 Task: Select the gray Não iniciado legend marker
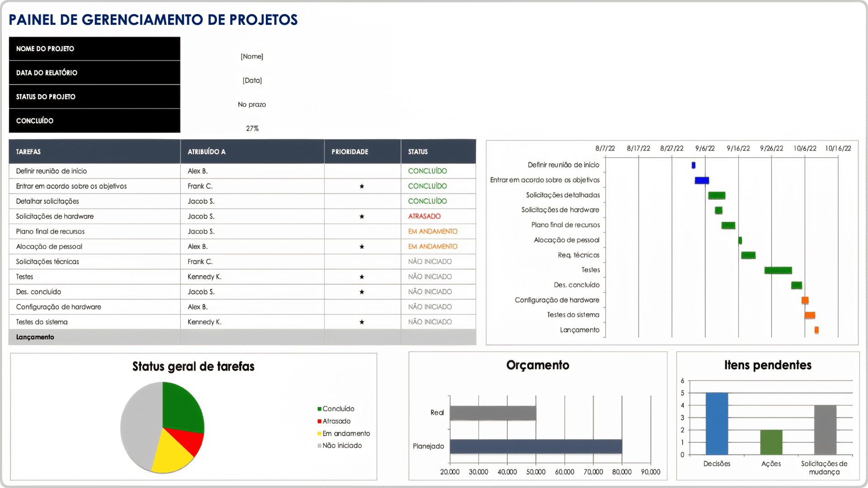pyautogui.click(x=319, y=446)
